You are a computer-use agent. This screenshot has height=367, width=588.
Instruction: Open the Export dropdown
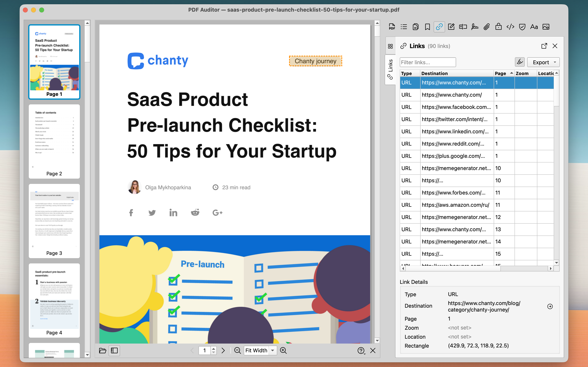click(543, 62)
